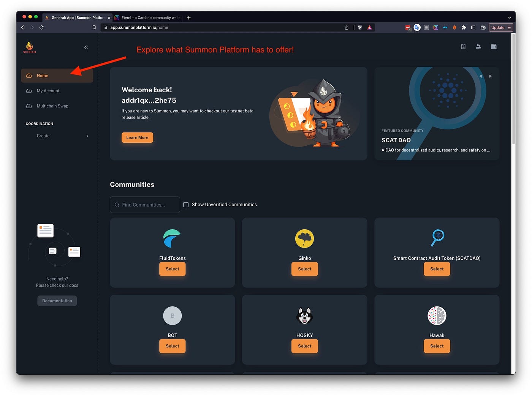Open the people icon in page header
Viewport: 532px width, 396px height.
coord(478,46)
